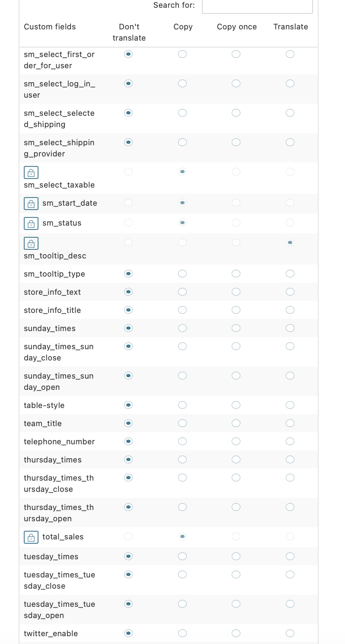Click the lock icon above sm_tooltip_desc
The height and width of the screenshot is (644, 345).
click(31, 243)
